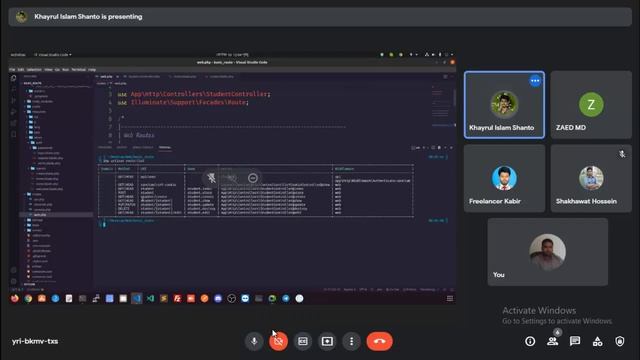Open the Source Control icon in VS Code activity bar
The height and width of the screenshot is (360, 640).
[13, 100]
